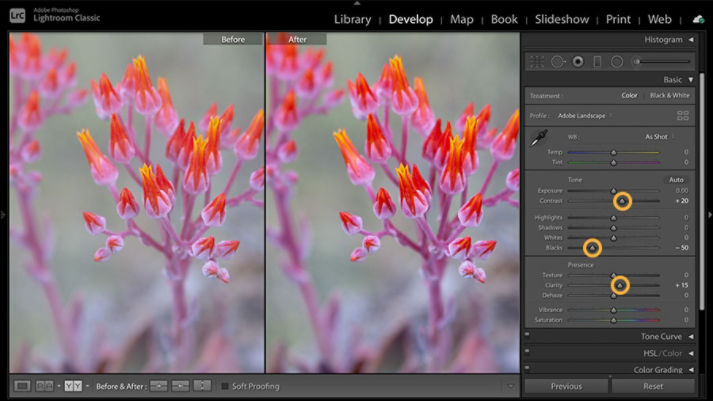Click the Reset button
713x401 pixels.
point(653,386)
